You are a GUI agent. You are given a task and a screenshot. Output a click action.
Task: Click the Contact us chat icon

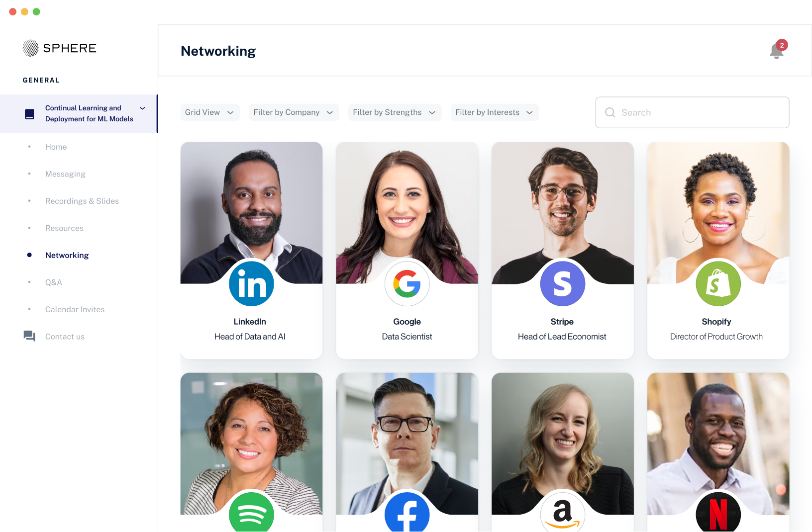[x=29, y=336]
